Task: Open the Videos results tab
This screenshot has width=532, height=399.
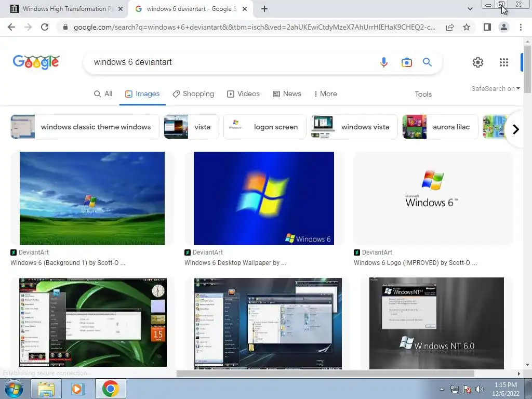Action: click(x=243, y=94)
